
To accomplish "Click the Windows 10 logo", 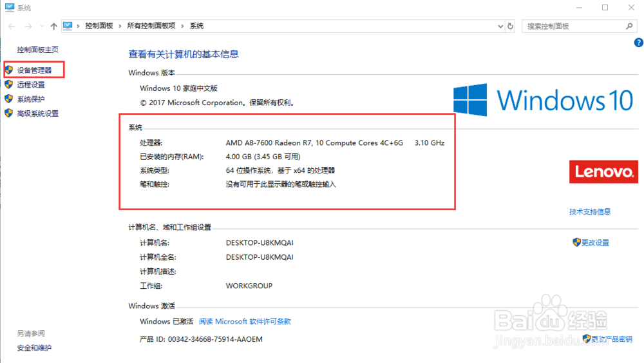I will tap(544, 100).
